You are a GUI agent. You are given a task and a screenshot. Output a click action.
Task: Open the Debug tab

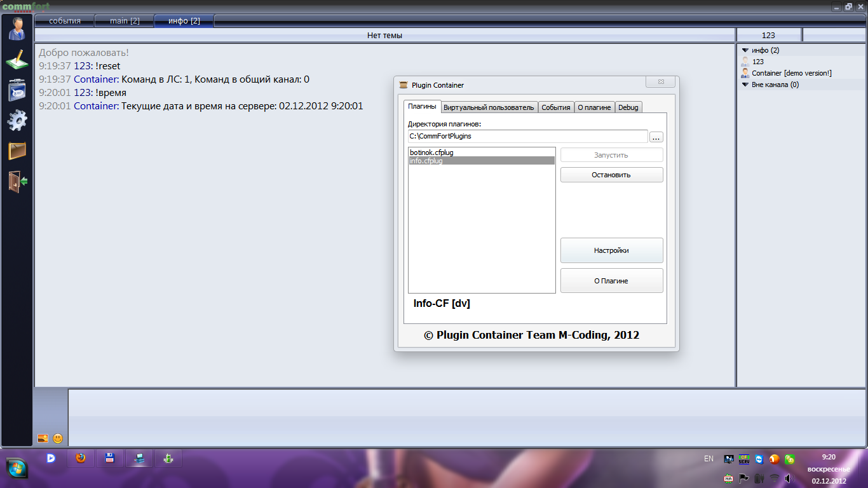point(628,107)
